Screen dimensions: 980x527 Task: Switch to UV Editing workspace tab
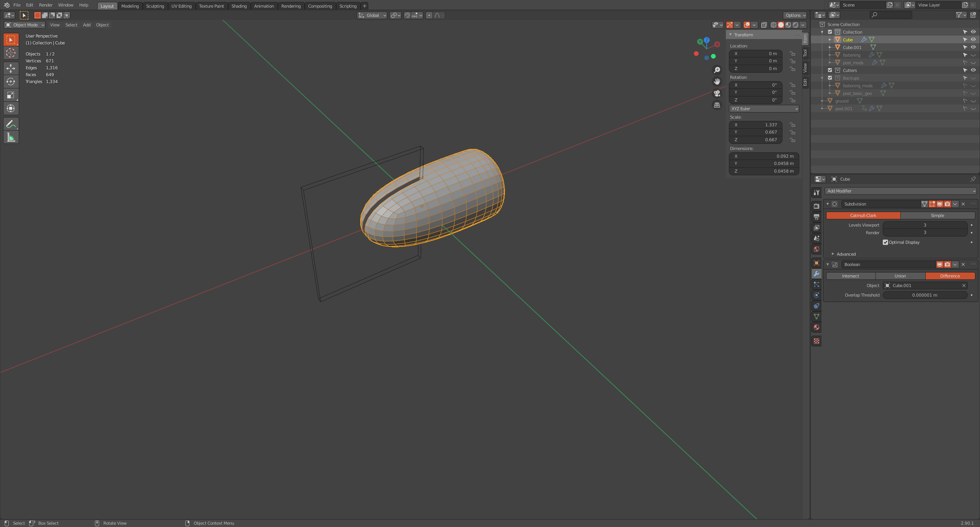181,6
